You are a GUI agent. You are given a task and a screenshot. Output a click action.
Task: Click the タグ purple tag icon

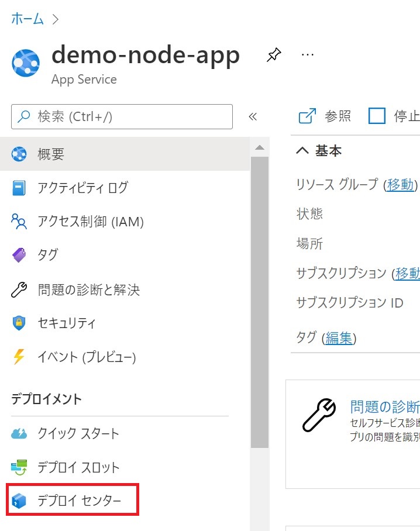[19, 255]
